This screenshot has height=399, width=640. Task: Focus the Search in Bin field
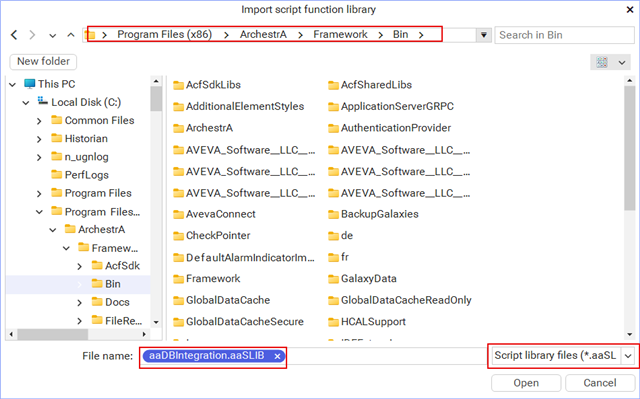tap(564, 35)
